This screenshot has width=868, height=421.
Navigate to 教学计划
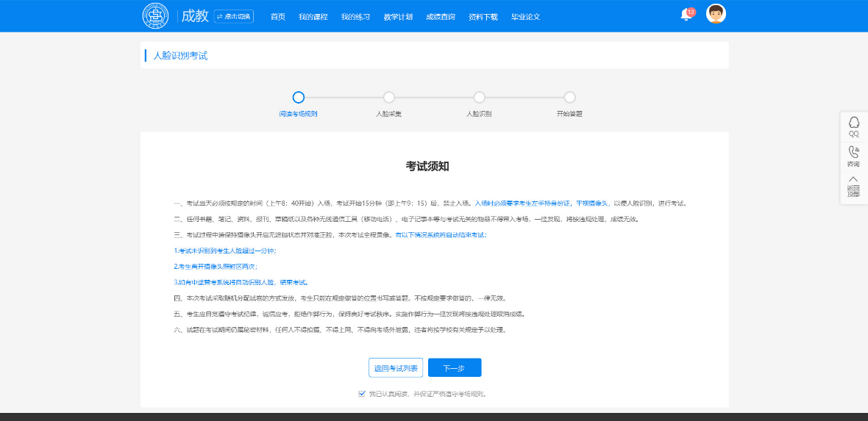398,17
